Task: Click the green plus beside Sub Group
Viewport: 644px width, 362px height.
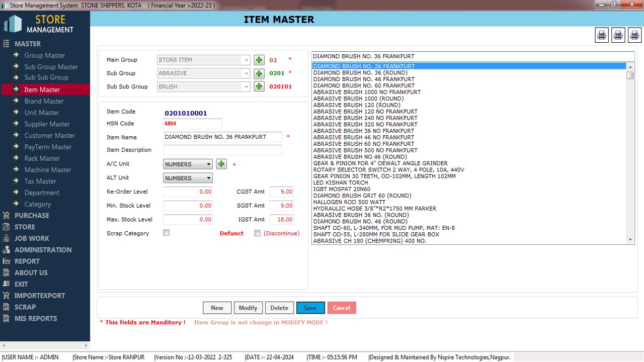Action: [259, 73]
